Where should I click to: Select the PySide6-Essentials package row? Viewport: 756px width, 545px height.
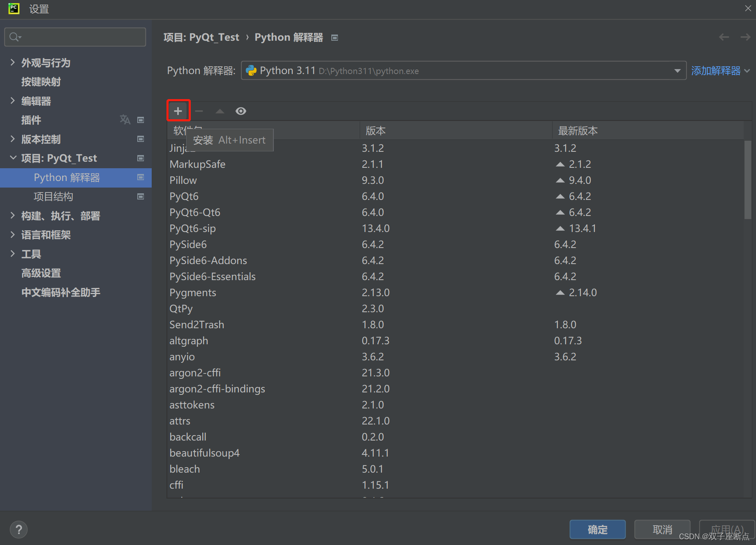[x=455, y=276]
